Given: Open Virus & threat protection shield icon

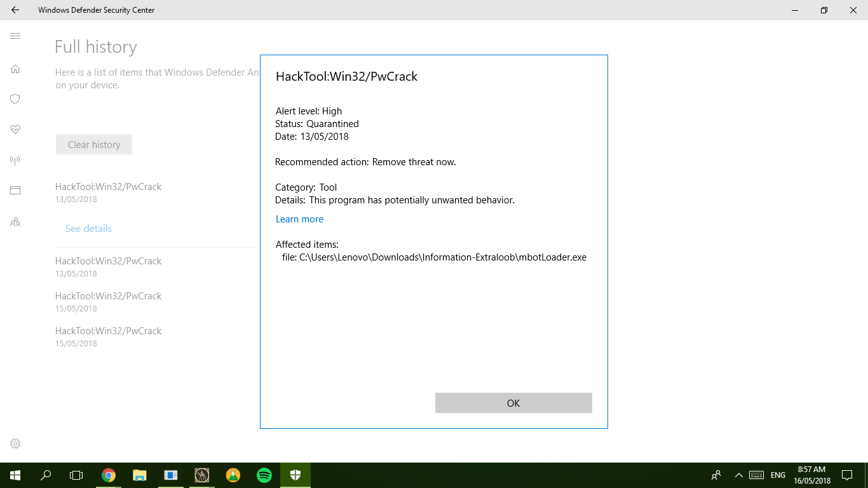Looking at the screenshot, I should pyautogui.click(x=15, y=99).
